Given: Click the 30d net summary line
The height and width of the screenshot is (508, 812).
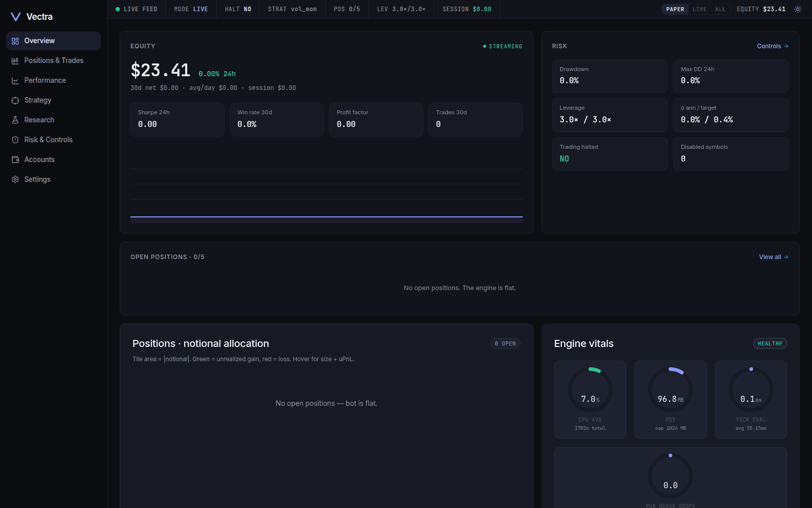Looking at the screenshot, I should 213,88.
